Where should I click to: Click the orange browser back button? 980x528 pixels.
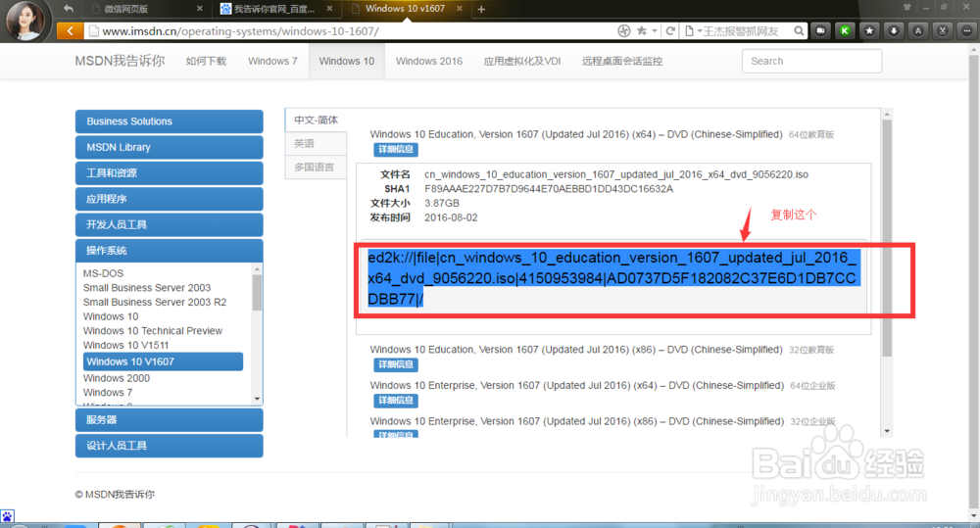70,30
